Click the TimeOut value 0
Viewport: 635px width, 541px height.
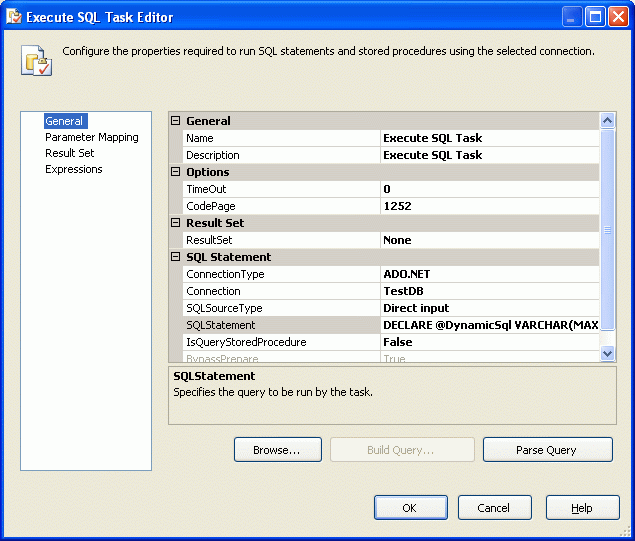[490, 189]
